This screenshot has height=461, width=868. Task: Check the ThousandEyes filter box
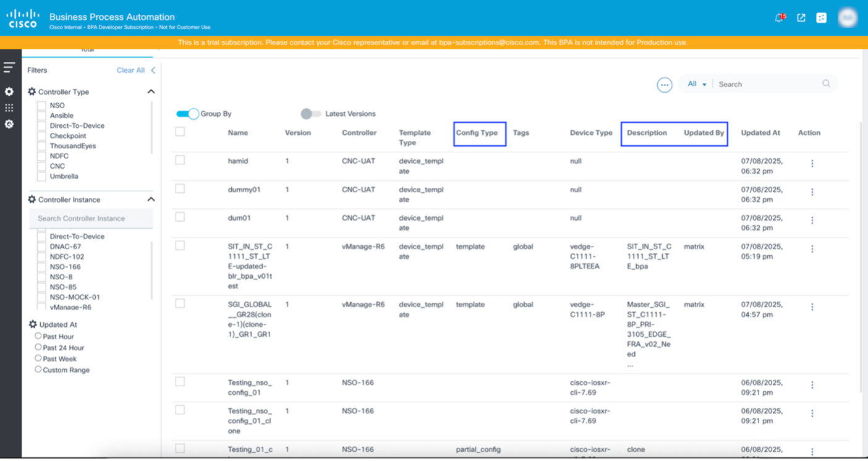pos(41,146)
